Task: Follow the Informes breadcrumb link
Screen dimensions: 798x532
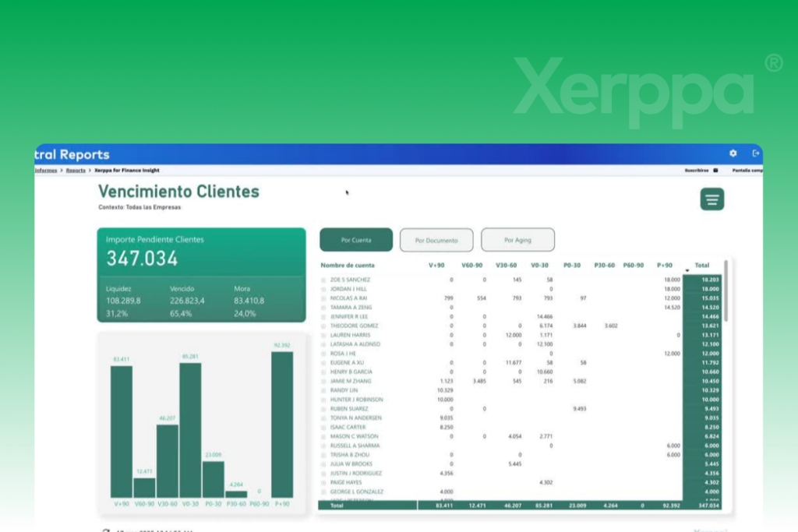Action: 46,171
